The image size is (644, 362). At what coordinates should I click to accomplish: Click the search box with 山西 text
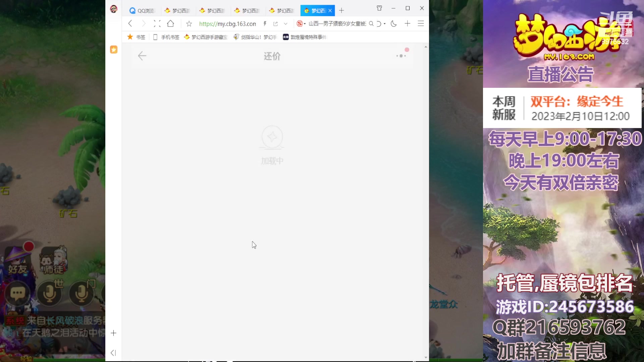pyautogui.click(x=337, y=24)
